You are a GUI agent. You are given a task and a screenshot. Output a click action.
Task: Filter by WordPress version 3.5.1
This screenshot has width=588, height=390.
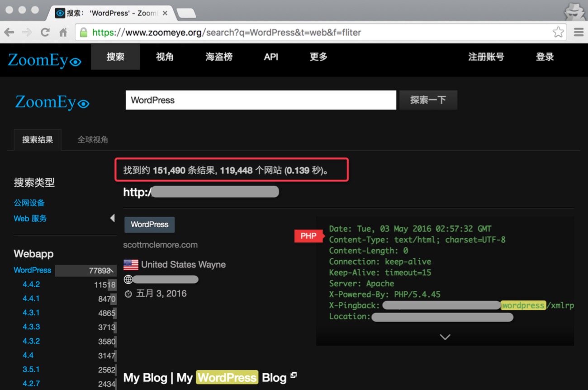[x=31, y=370]
